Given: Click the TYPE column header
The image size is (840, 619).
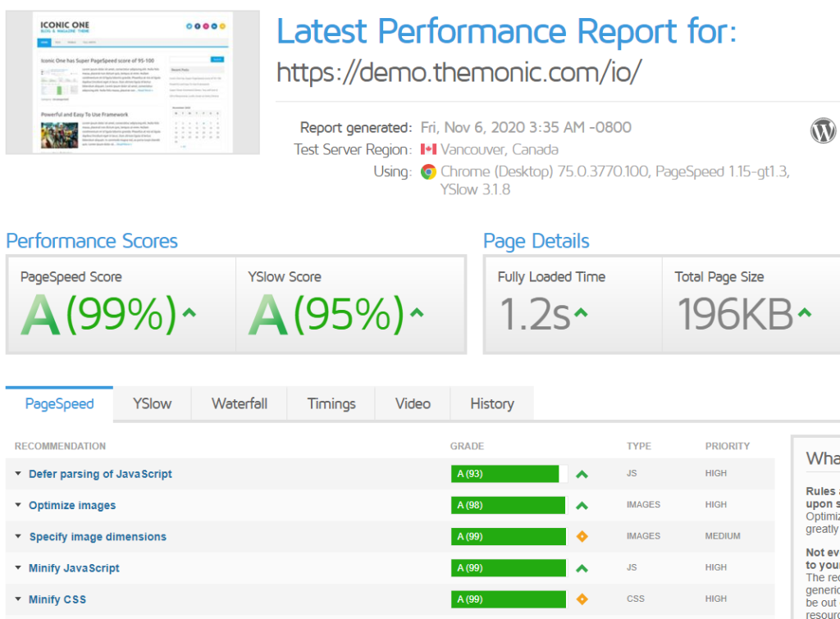Looking at the screenshot, I should tap(639, 446).
